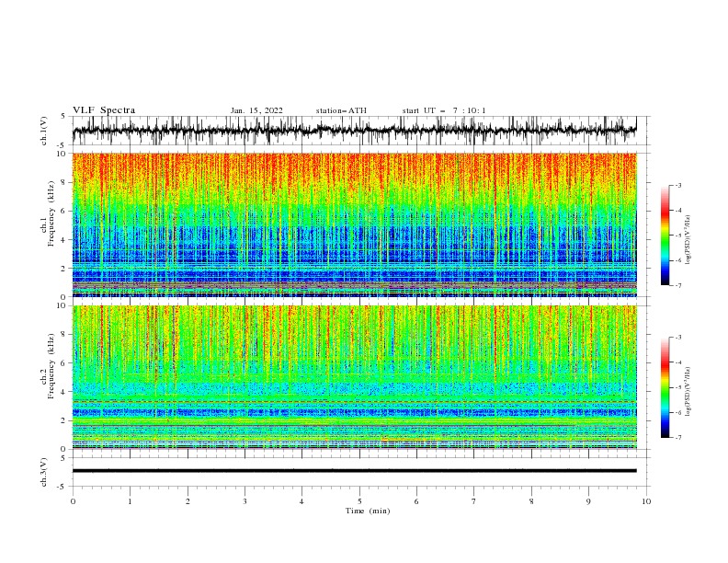This screenshot has width=728, height=563.
Task: Click the lower PSD color scale bar
Action: (665, 387)
